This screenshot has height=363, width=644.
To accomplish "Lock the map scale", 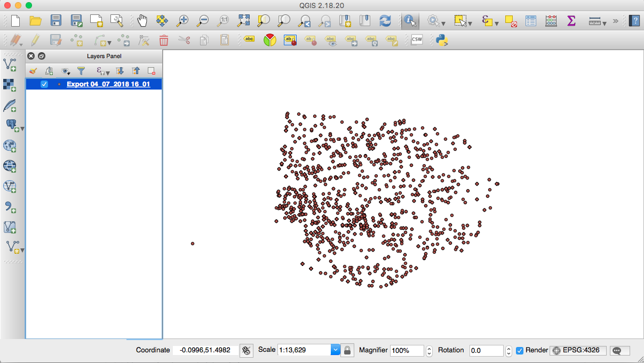I will pyautogui.click(x=347, y=350).
